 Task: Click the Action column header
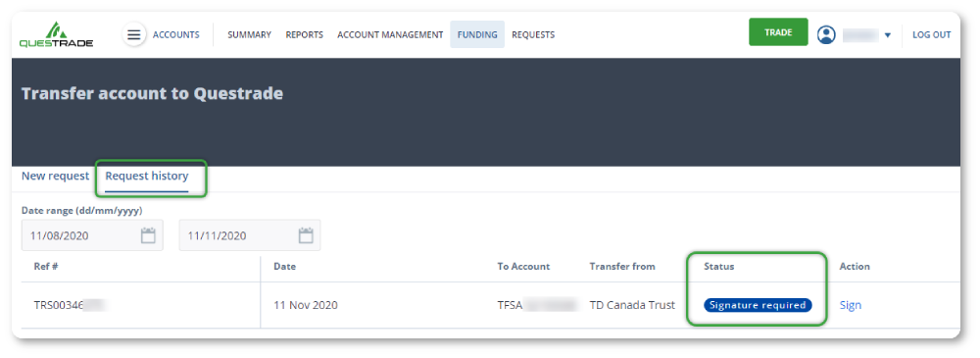(855, 267)
